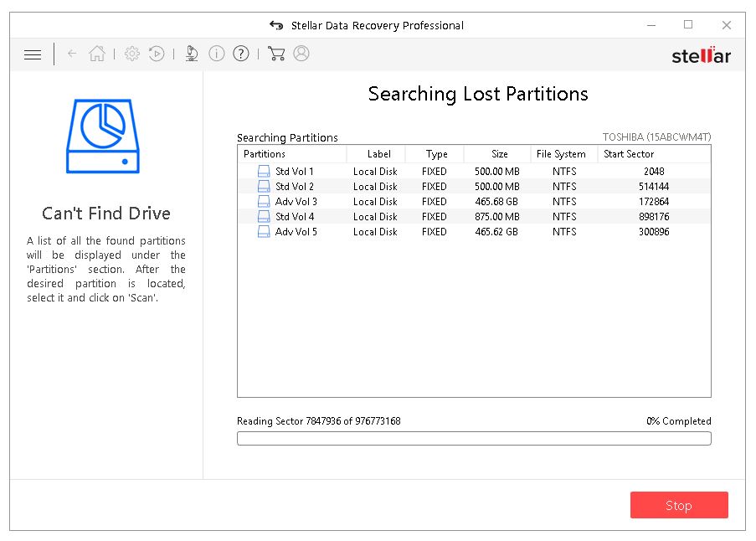
Task: Click the title bar app icon
Action: click(276, 25)
